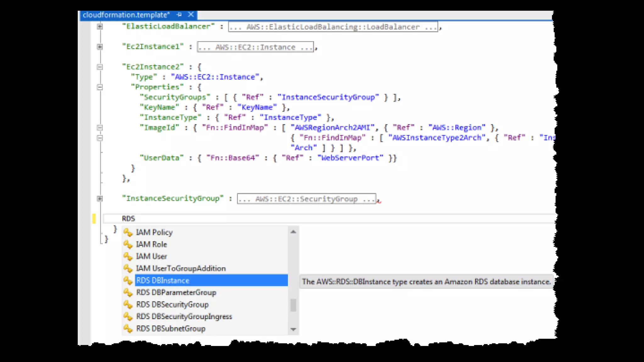Close the cloudformation.template tab
The image size is (644, 362).
click(x=191, y=14)
